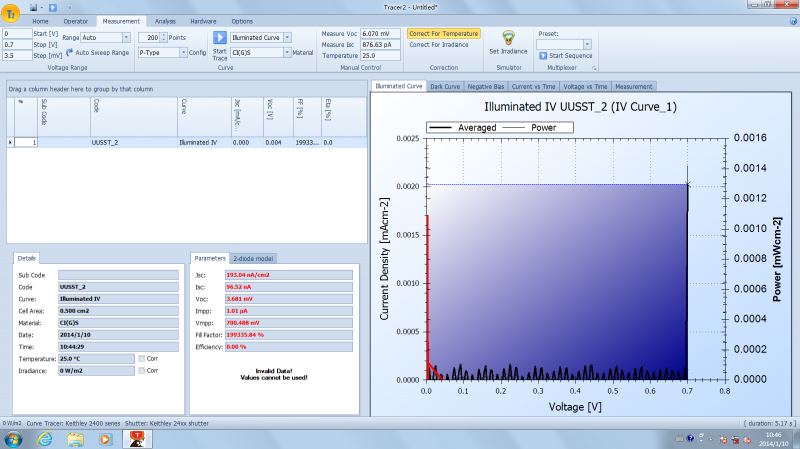This screenshot has width=800, height=449.
Task: Click the Auto Sweep Range icon
Action: click(70, 52)
